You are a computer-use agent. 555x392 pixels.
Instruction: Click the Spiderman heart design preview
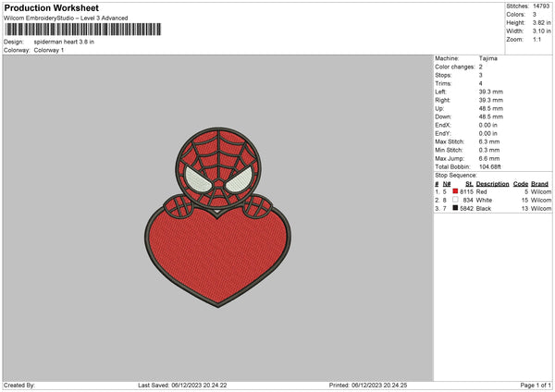218,217
